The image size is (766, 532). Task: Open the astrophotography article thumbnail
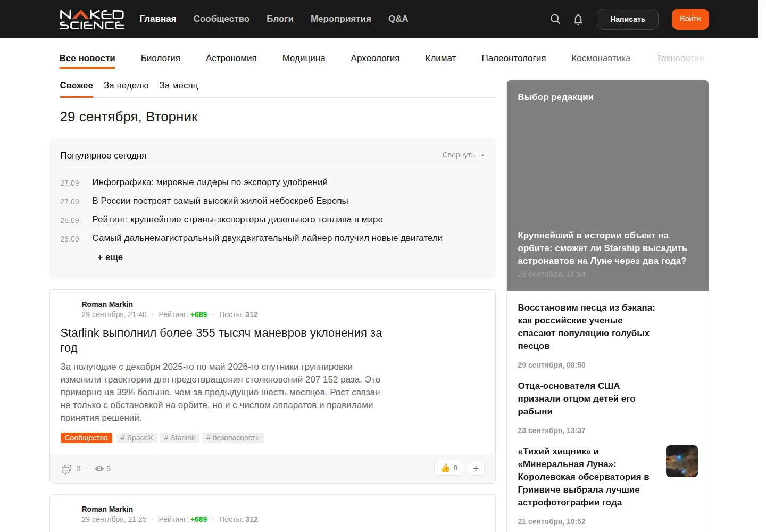pyautogui.click(x=682, y=461)
